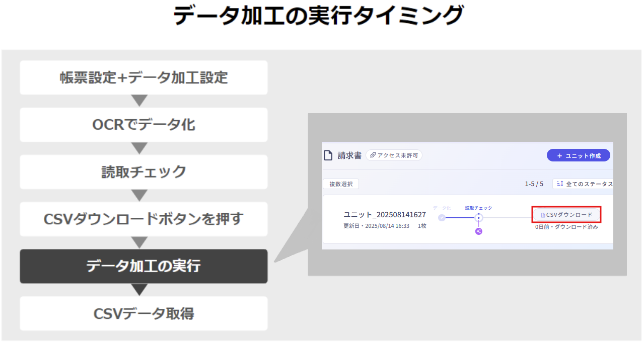Click the 読取チェック flow step box

144,172
